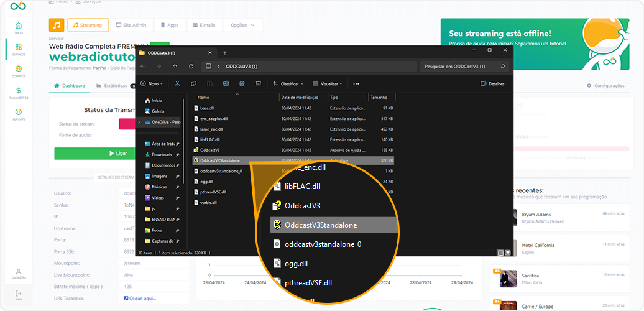
Task: Click the Seu streaming está offline banner
Action: click(x=535, y=44)
